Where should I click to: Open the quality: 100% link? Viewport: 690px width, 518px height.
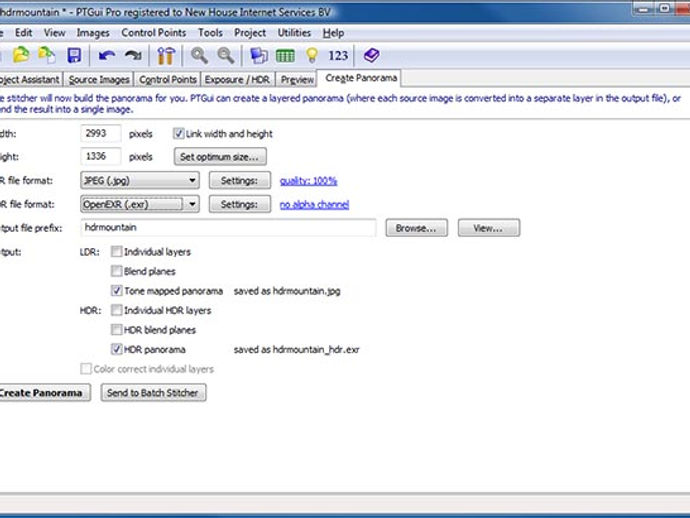point(308,181)
